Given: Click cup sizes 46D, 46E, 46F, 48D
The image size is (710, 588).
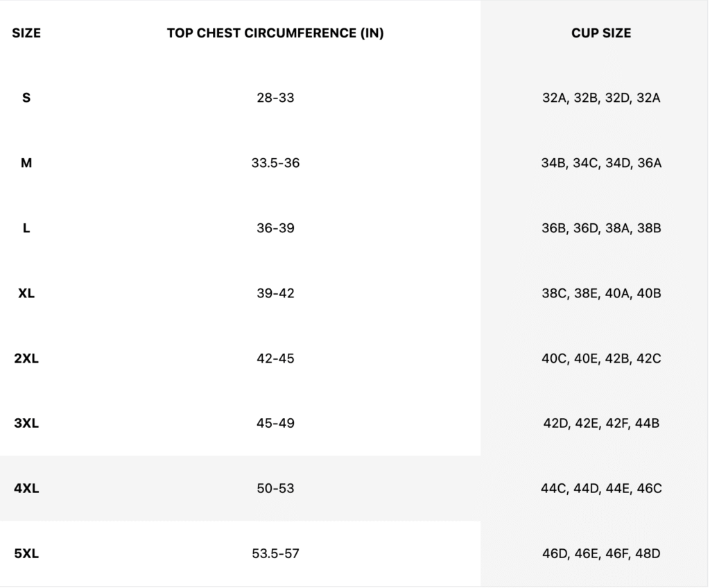Looking at the screenshot, I should click(x=601, y=553).
